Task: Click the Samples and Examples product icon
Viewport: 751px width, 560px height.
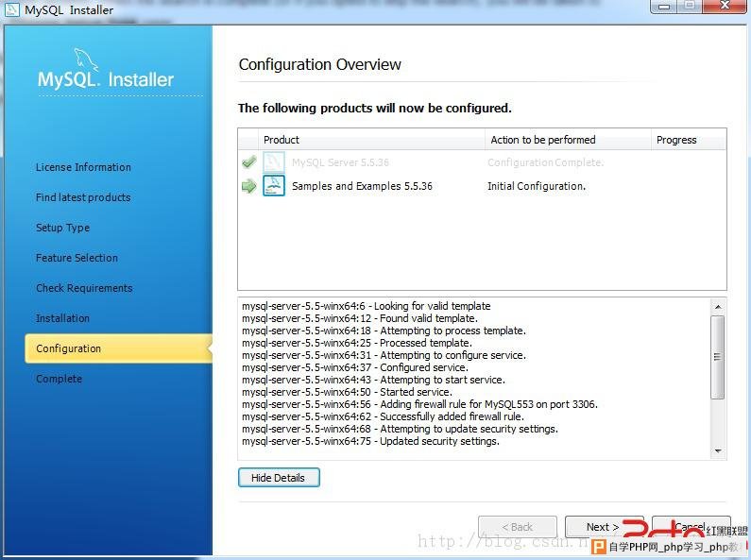Action: (274, 186)
